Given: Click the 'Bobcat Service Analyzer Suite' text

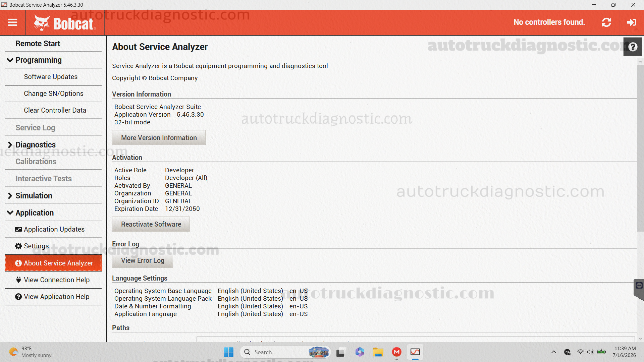Looking at the screenshot, I should point(157,107).
